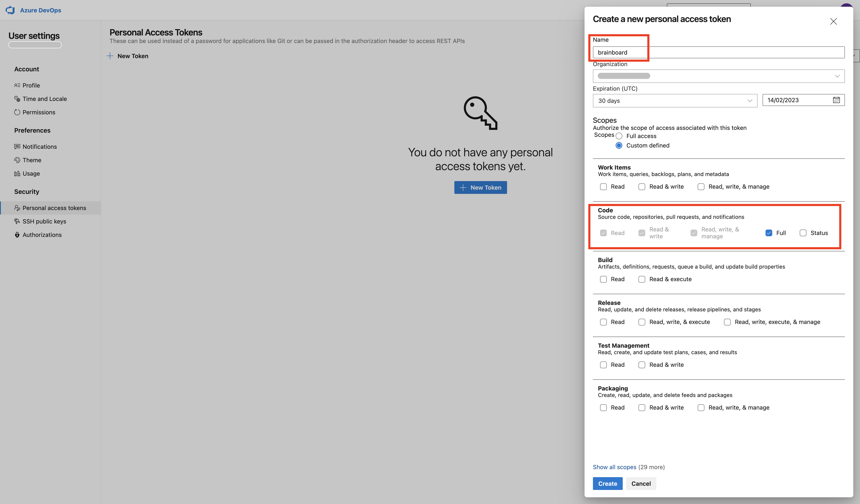Viewport: 860px width, 504px height.
Task: Click the Usage bar chart icon
Action: [17, 174]
